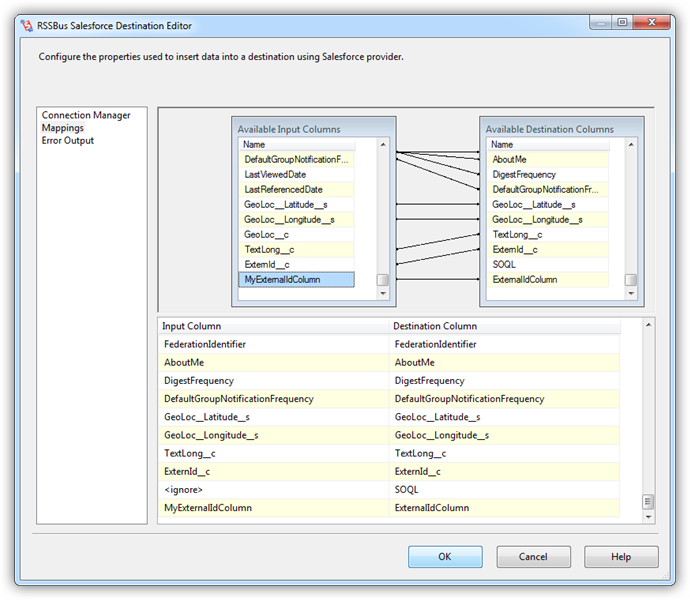690x600 pixels.
Task: Open DigestFrequency input column cell in grid
Action: pyautogui.click(x=274, y=381)
